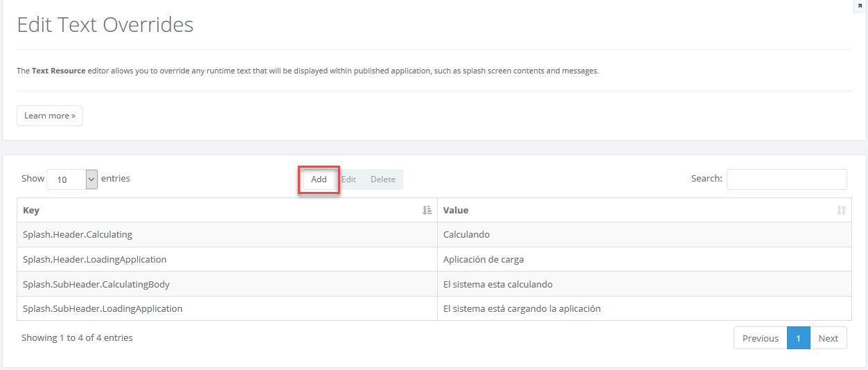Select the Splash.Header.LoadingApplication key cell

coord(95,260)
